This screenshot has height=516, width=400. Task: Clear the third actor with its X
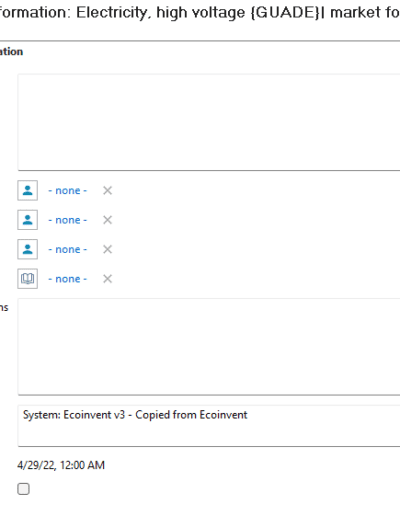(107, 249)
